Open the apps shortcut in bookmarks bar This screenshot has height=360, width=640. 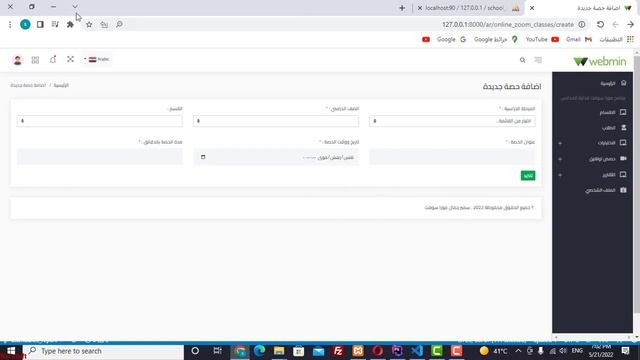tap(616, 39)
